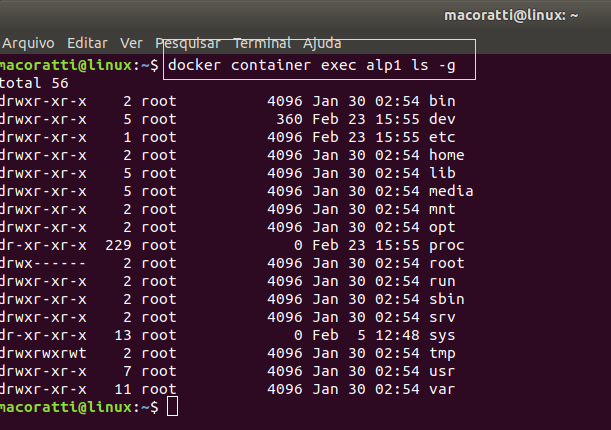Click the docker container exec command text

312,65
